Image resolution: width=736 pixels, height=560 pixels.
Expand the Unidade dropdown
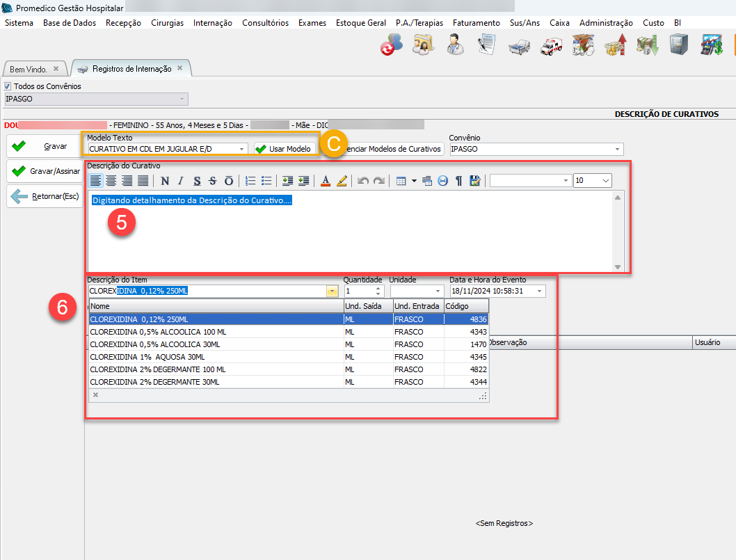(x=438, y=291)
